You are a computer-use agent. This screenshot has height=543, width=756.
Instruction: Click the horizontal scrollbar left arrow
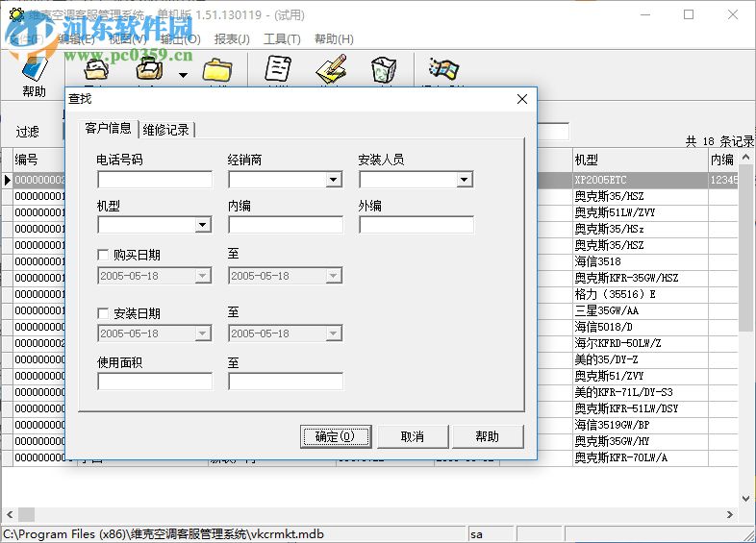click(10, 514)
